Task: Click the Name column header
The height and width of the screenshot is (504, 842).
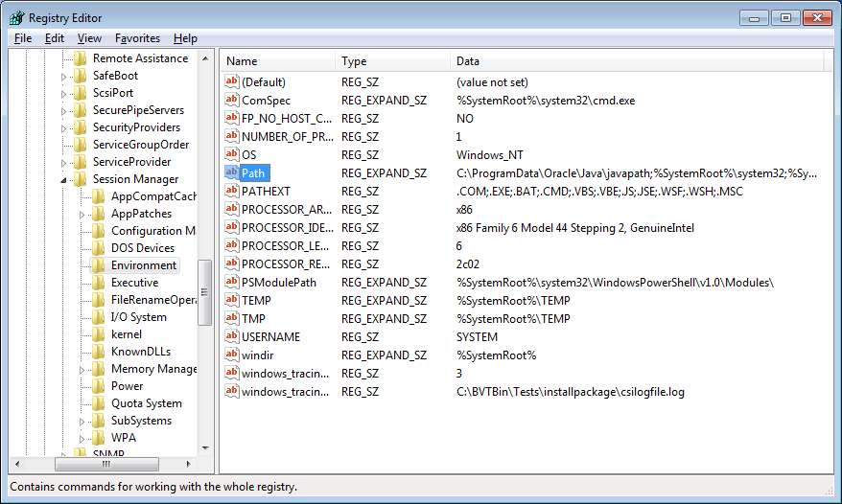Action: [x=278, y=61]
